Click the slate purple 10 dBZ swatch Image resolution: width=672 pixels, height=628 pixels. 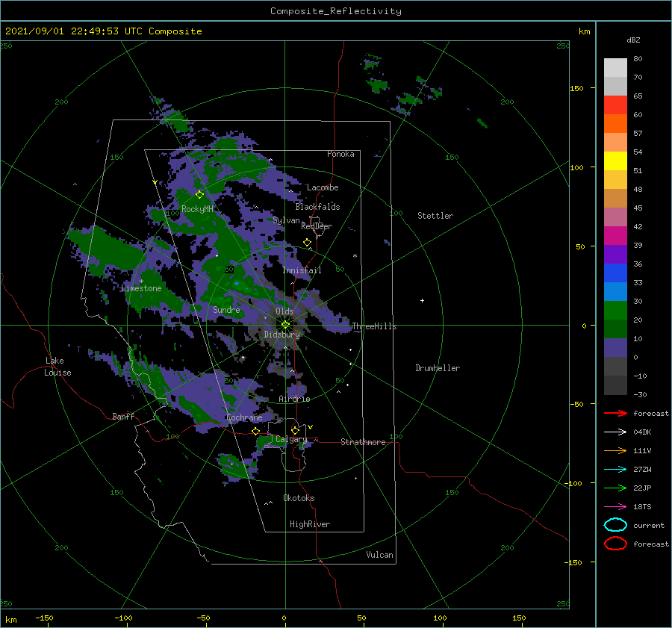(x=615, y=347)
